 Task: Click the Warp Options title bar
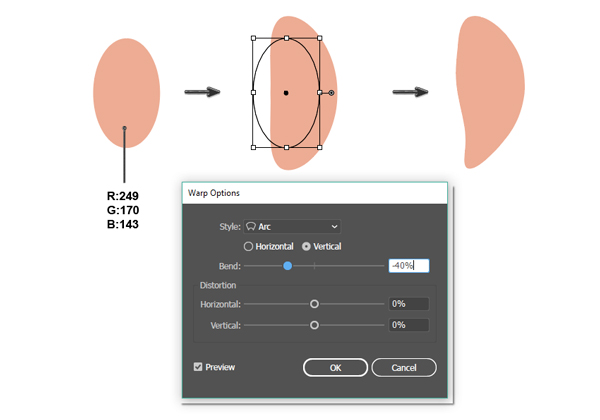(x=315, y=193)
